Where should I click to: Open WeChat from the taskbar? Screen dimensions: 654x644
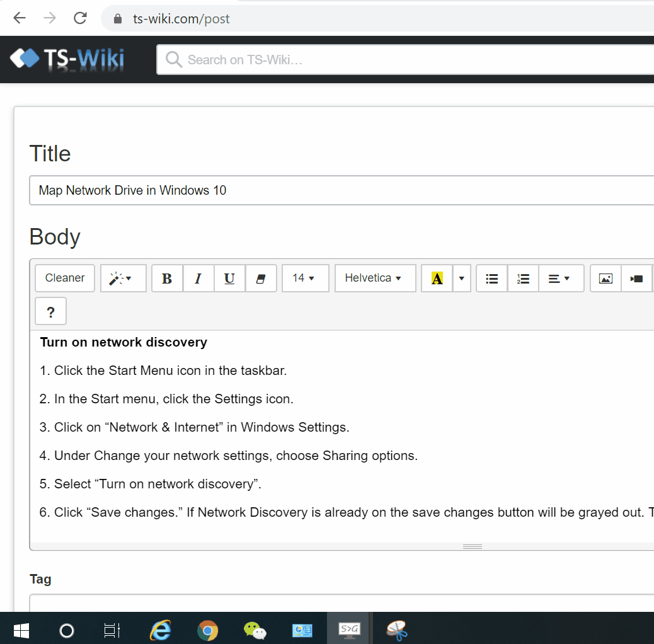click(x=255, y=630)
